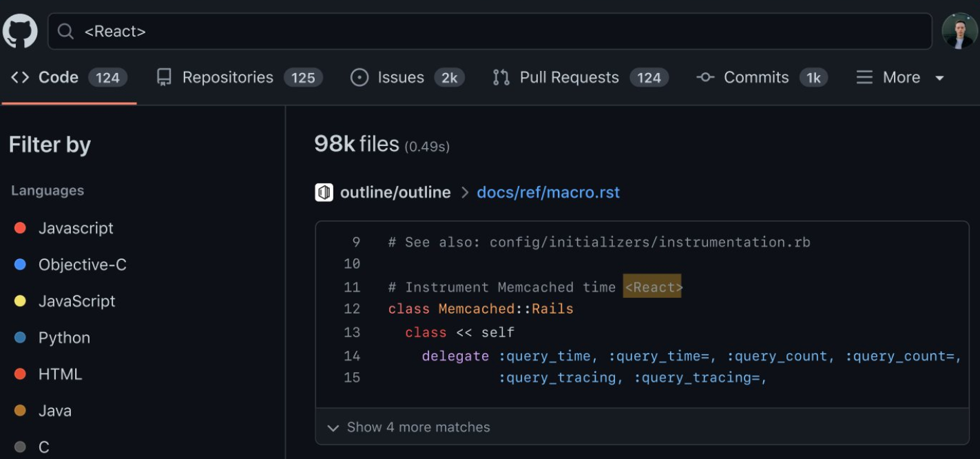
Task: Collapse results using the chevron near Show more
Action: [332, 427]
